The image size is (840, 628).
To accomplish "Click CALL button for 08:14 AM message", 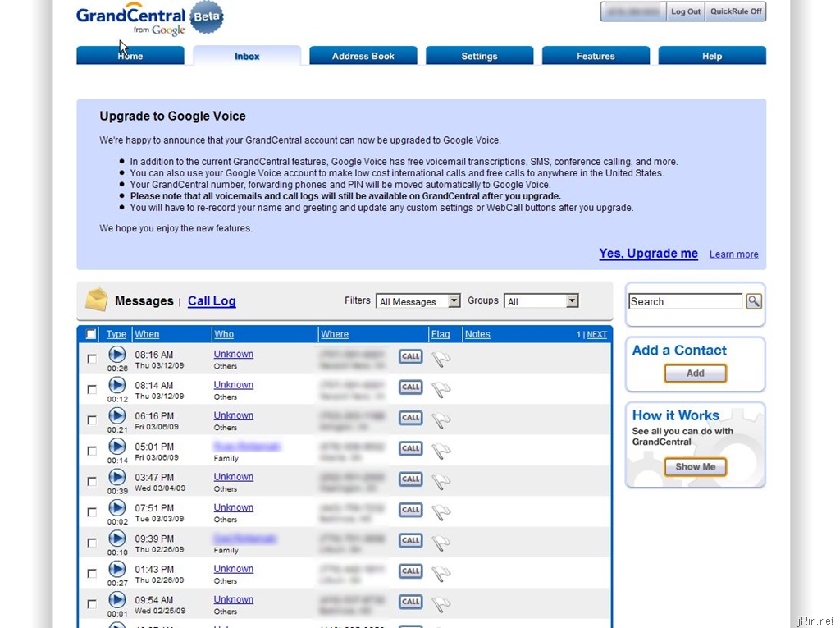I will (x=411, y=387).
